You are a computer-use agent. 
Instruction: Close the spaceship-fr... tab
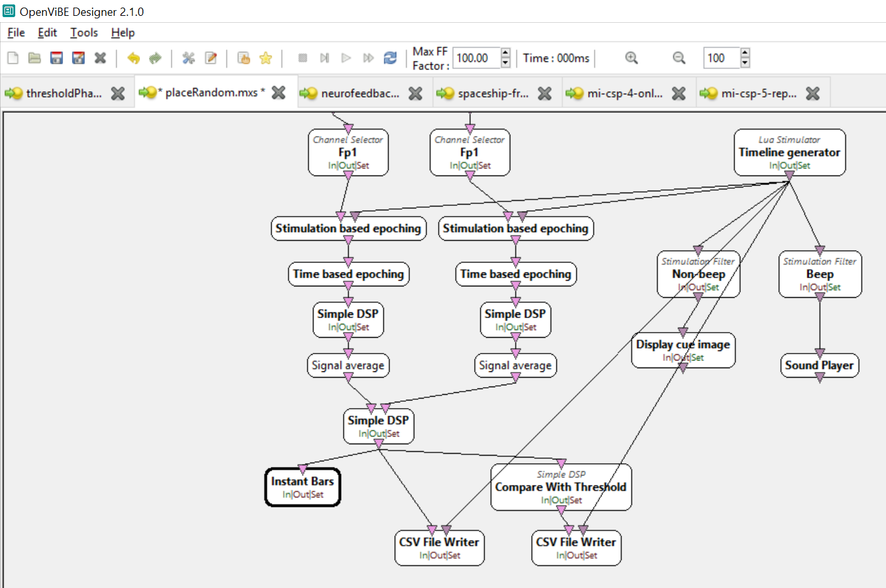coord(544,93)
